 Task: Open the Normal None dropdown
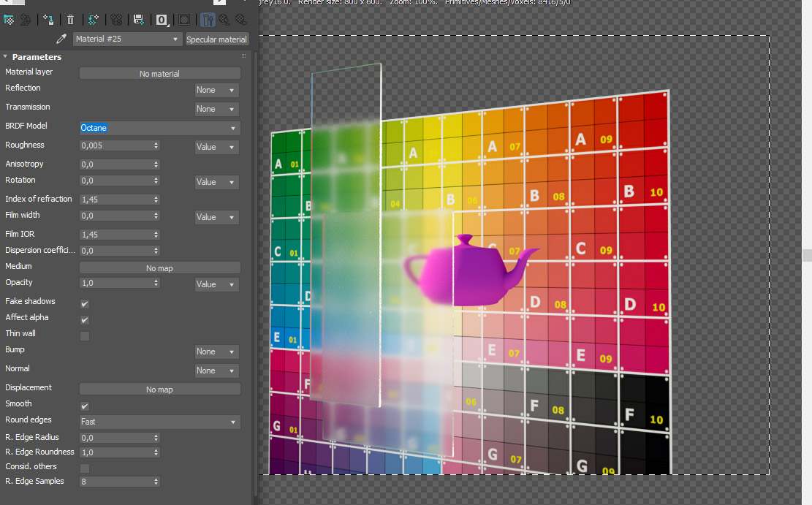(217, 371)
